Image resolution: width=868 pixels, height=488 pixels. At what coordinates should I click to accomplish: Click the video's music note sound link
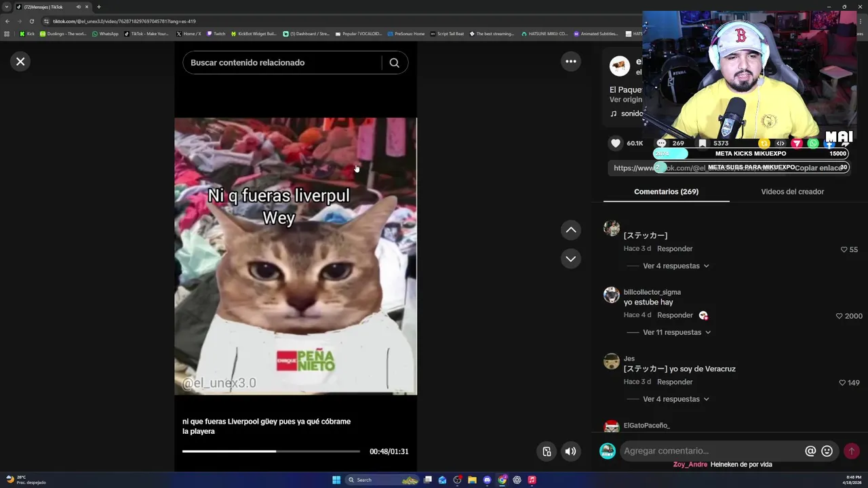[x=627, y=114]
